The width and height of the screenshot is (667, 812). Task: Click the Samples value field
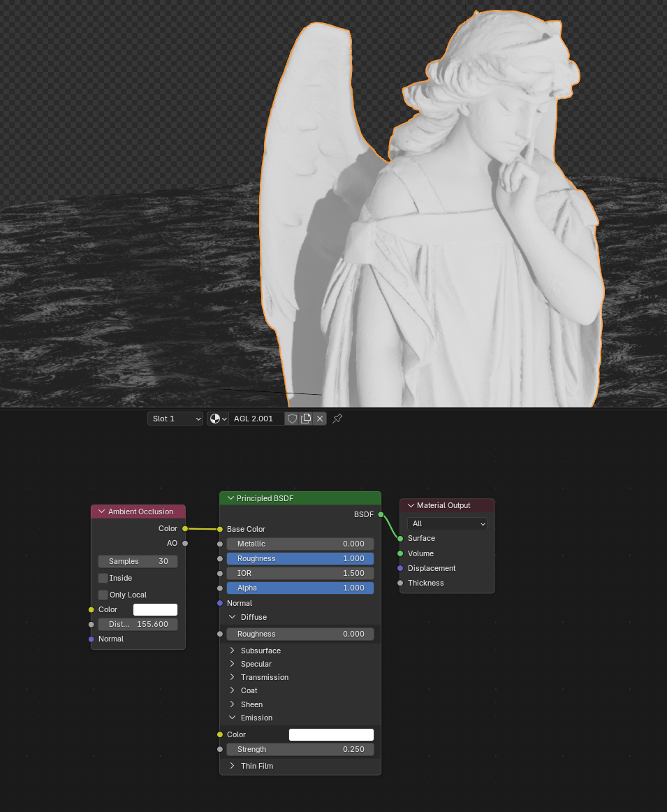[138, 561]
